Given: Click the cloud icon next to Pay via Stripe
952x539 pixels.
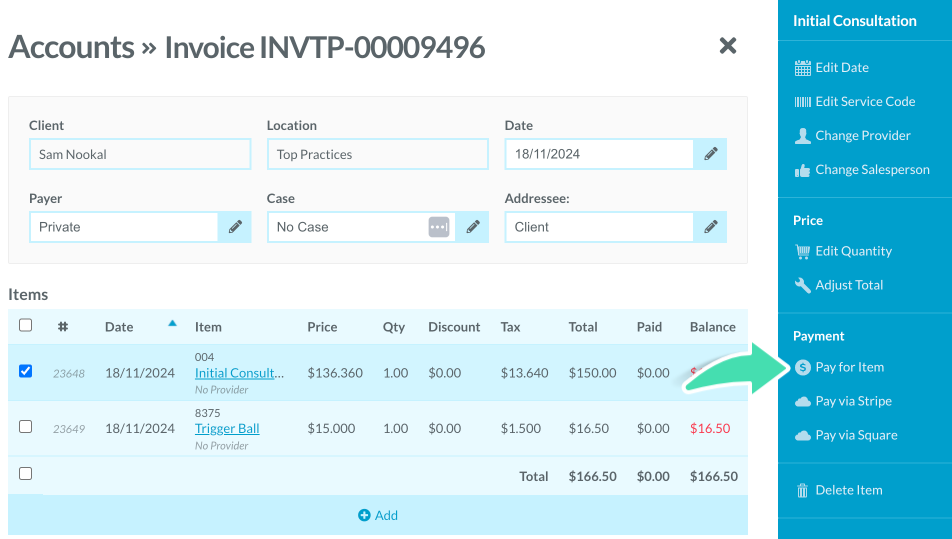Looking at the screenshot, I should pyautogui.click(x=803, y=402).
